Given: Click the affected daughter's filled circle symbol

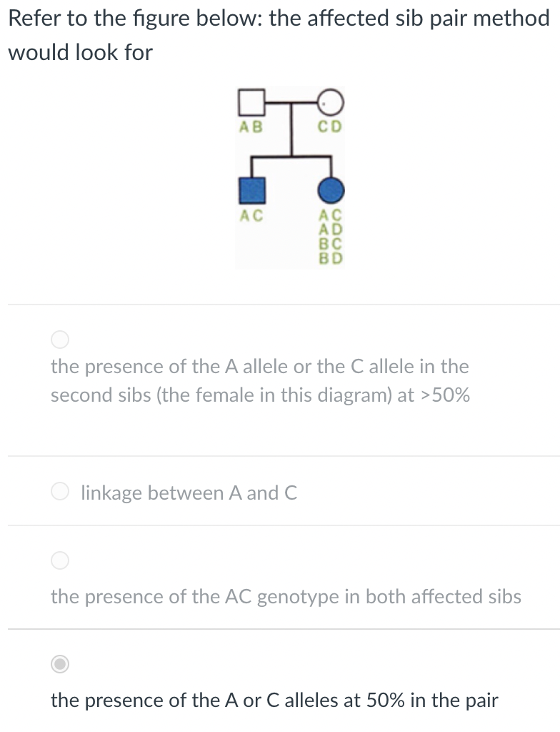Looking at the screenshot, I should coord(331,189).
